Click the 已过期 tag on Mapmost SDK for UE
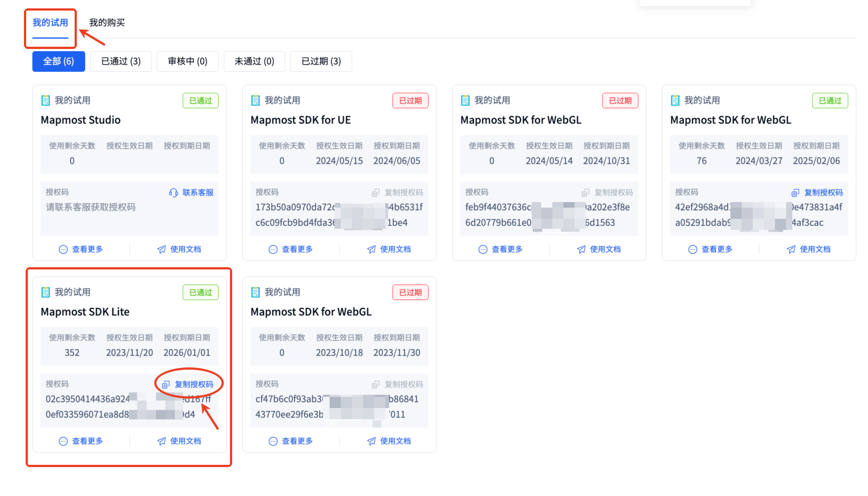The height and width of the screenshot is (496, 868). tap(410, 101)
